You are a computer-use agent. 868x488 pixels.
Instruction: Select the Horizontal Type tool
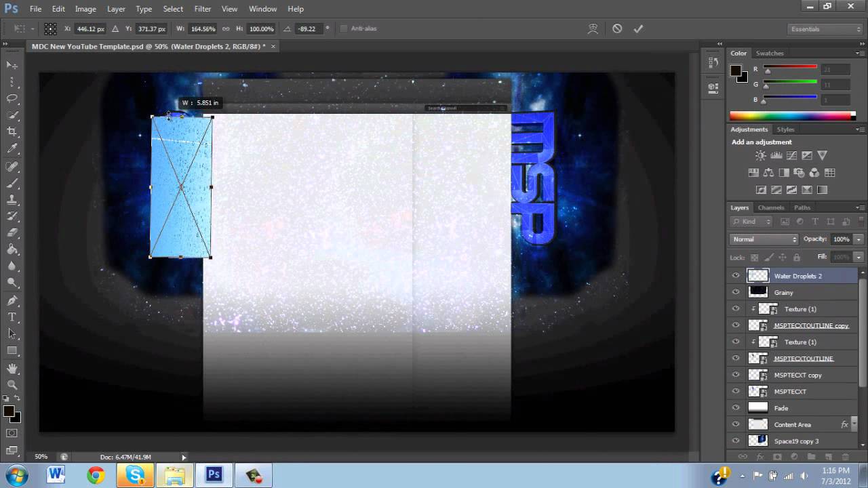click(12, 317)
